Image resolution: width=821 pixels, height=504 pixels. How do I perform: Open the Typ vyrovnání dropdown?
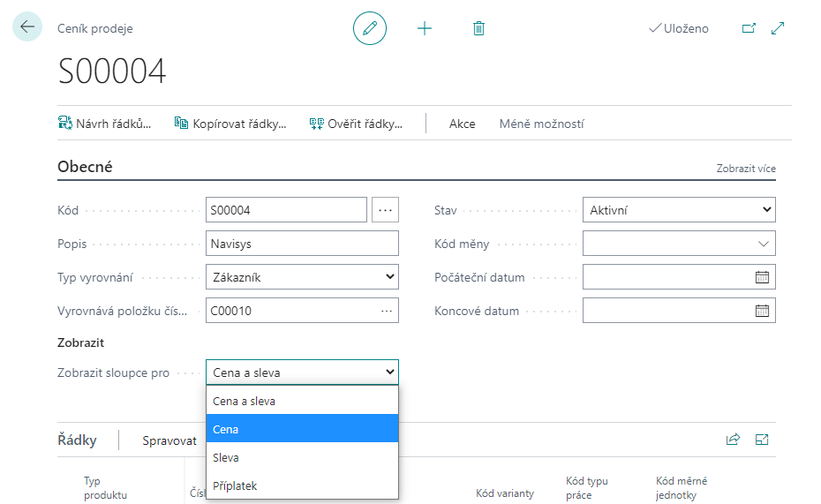(x=302, y=277)
